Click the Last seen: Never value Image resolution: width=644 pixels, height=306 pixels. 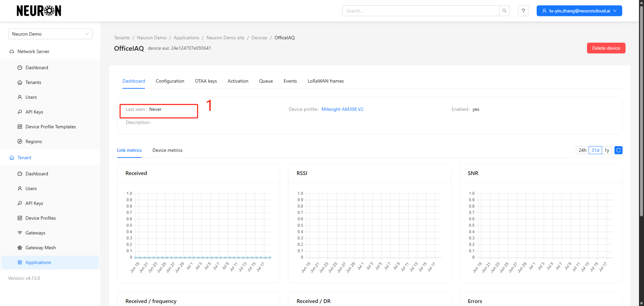point(155,109)
